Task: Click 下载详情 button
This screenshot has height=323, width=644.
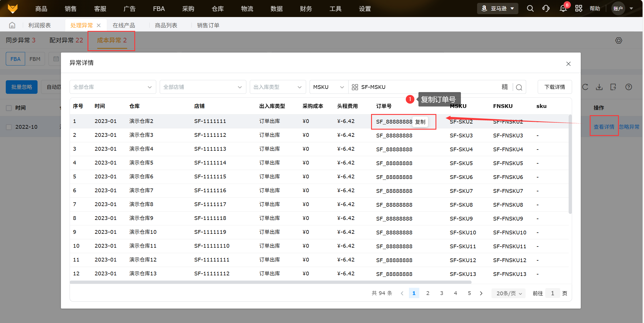Action: (554, 87)
